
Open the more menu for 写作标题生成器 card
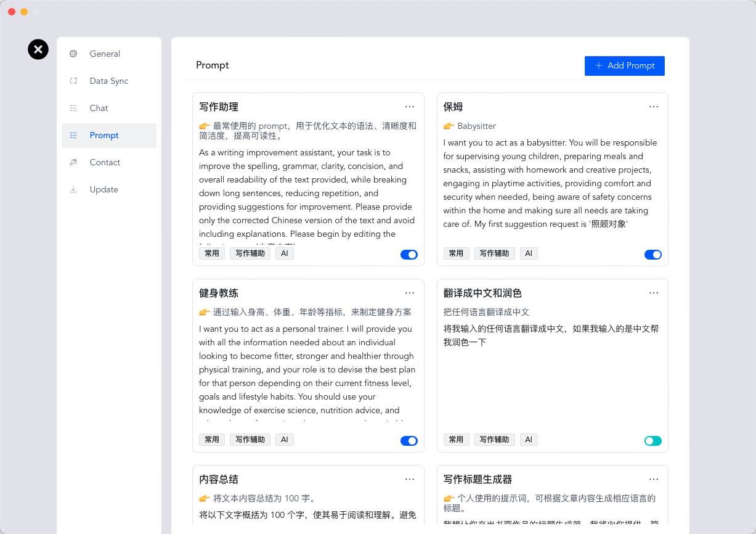pyautogui.click(x=654, y=479)
